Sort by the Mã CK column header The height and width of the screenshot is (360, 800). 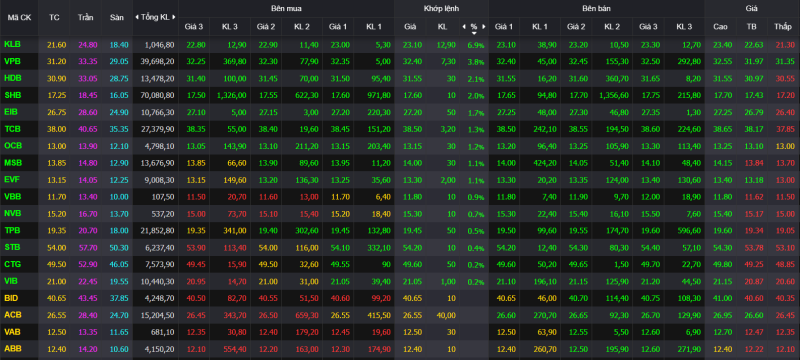pyautogui.click(x=19, y=17)
